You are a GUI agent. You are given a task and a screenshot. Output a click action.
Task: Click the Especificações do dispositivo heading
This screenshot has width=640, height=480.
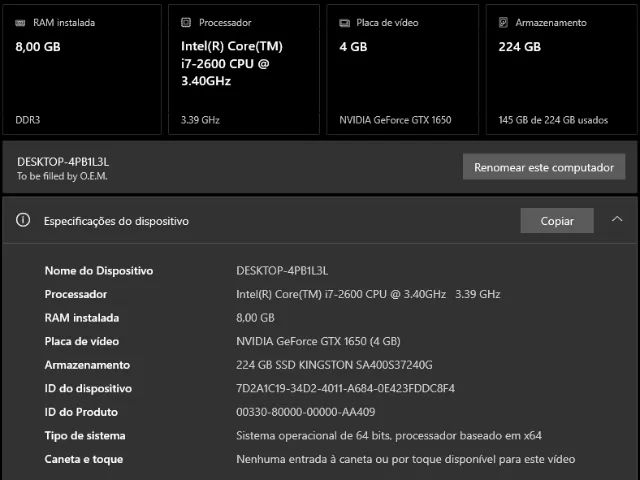click(x=116, y=221)
